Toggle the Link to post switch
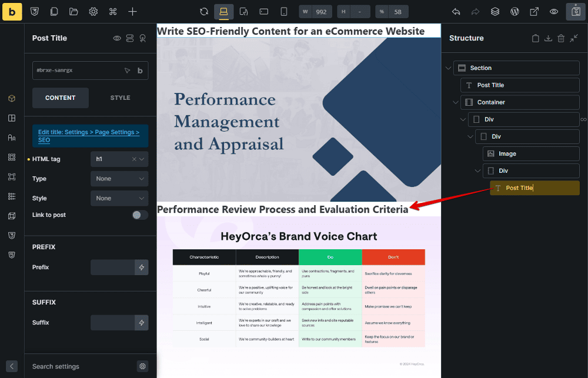 tap(140, 215)
